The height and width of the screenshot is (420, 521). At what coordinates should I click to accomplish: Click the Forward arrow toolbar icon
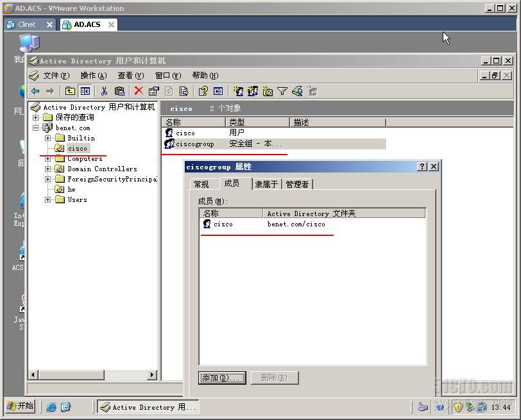pos(50,91)
